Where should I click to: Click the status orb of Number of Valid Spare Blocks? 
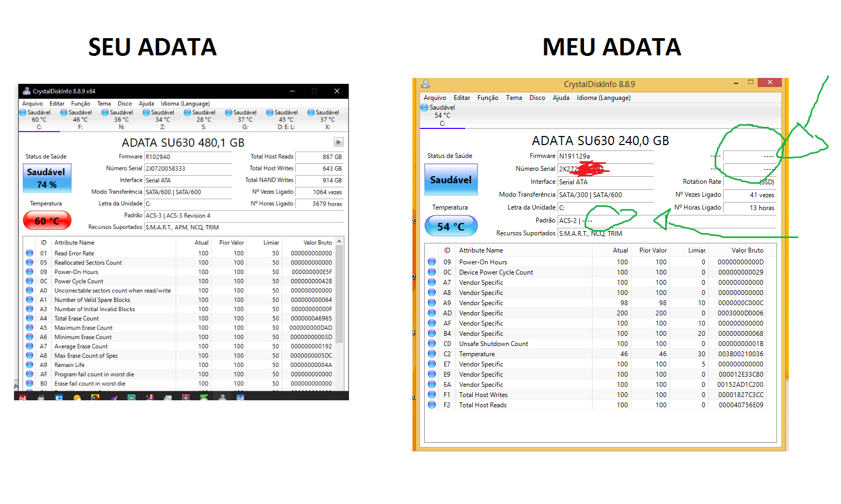pyautogui.click(x=30, y=300)
